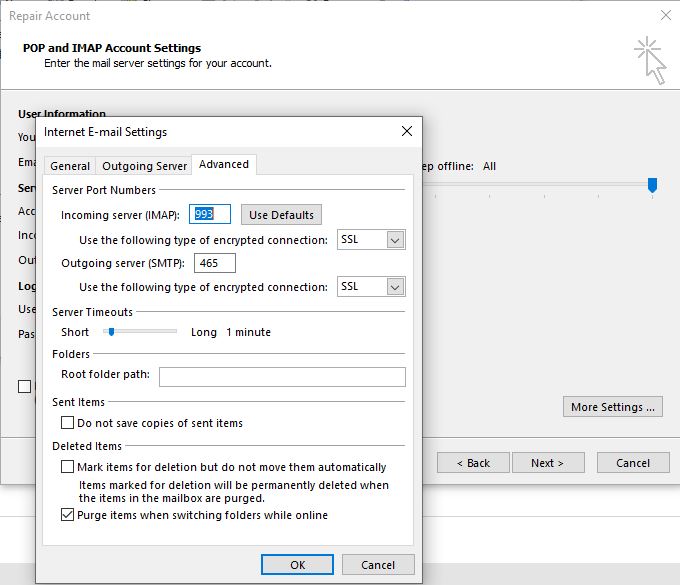Cancel the Internet E-mail Settings dialog
The height and width of the screenshot is (585, 680).
378,565
